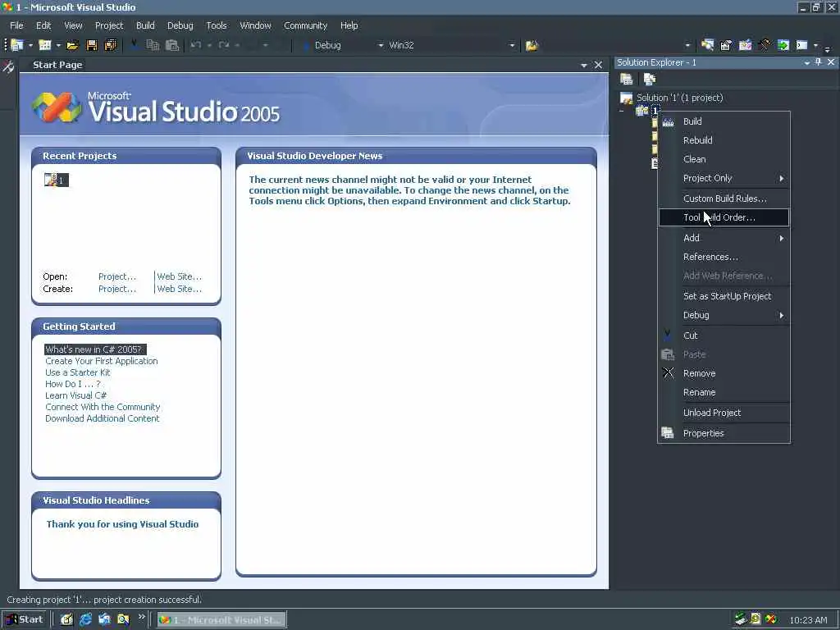Expand the Project Only submenu arrow

(x=782, y=178)
